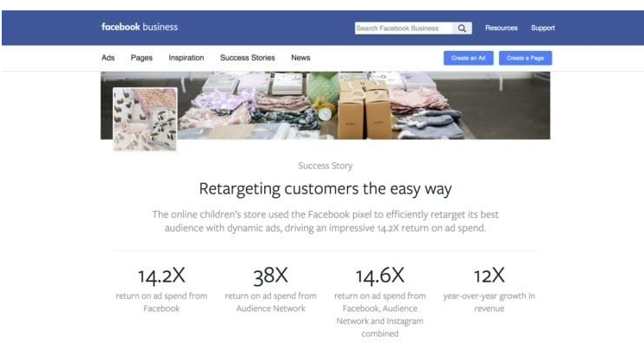Click the store profile picture thumbnail

coord(145,119)
